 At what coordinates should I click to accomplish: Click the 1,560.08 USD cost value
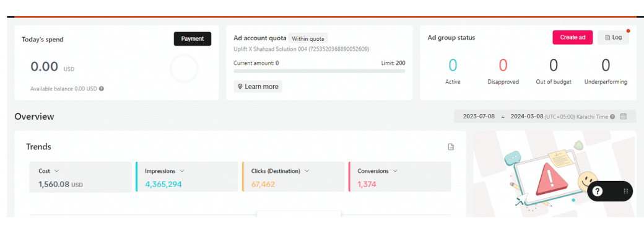click(61, 185)
